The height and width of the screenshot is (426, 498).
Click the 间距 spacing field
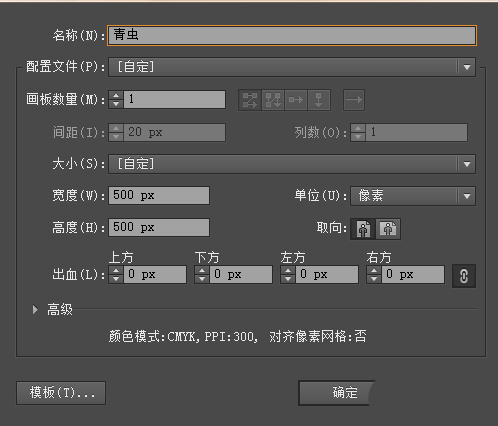(x=174, y=132)
